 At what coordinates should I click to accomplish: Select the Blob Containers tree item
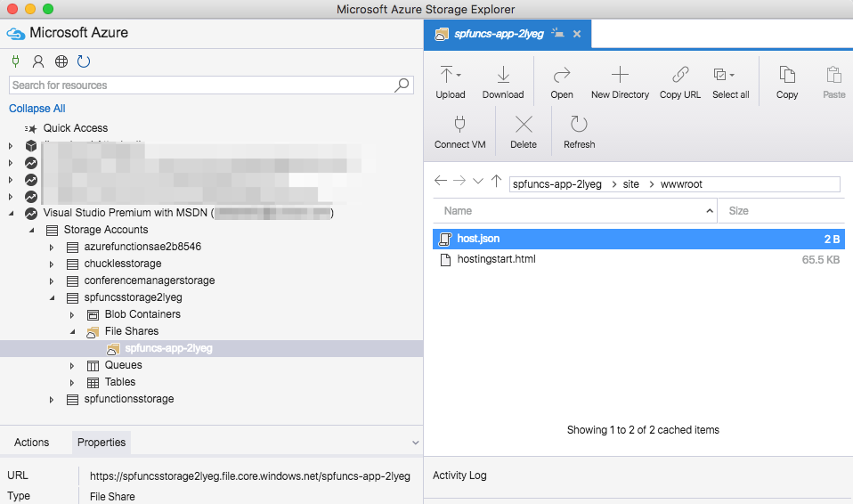click(x=142, y=314)
